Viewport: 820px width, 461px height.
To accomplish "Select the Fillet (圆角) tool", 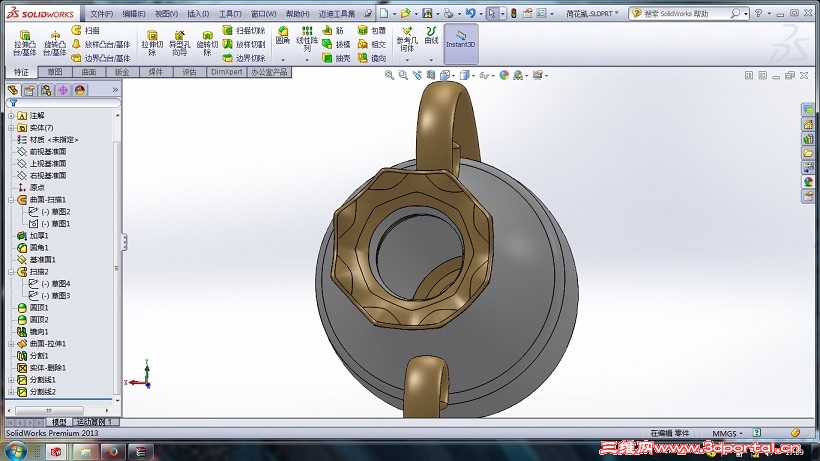I will 283,36.
